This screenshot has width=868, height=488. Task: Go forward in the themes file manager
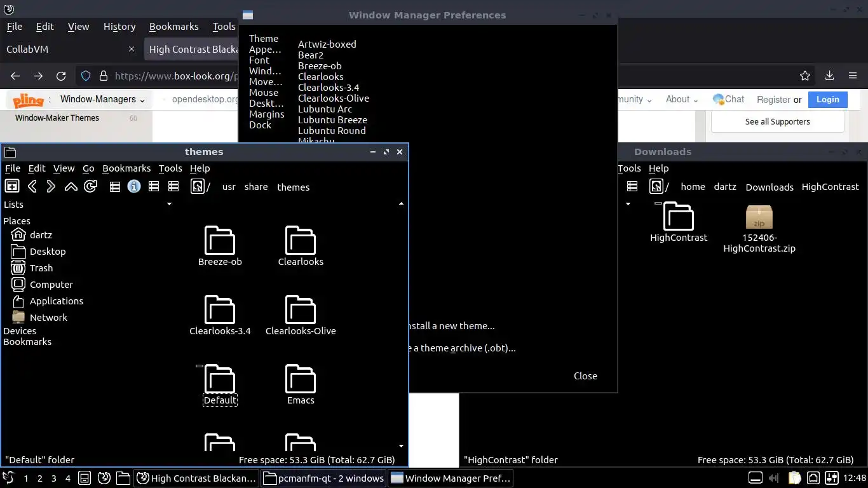click(x=51, y=186)
